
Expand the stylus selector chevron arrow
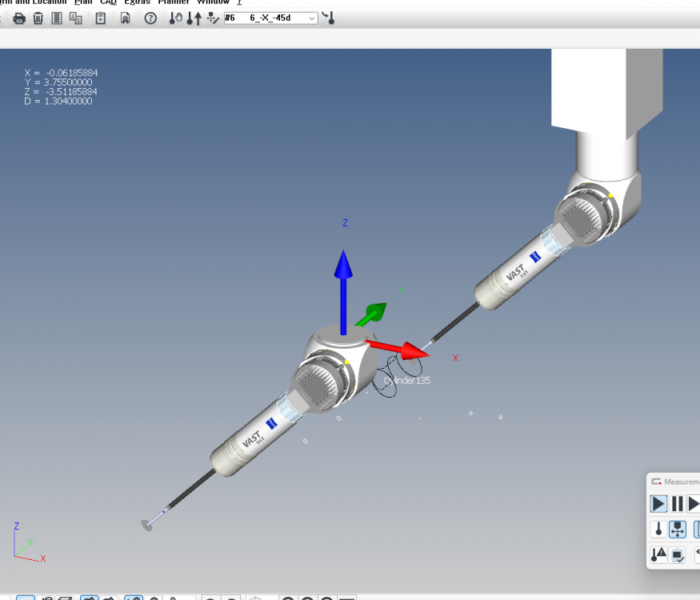tap(312, 18)
